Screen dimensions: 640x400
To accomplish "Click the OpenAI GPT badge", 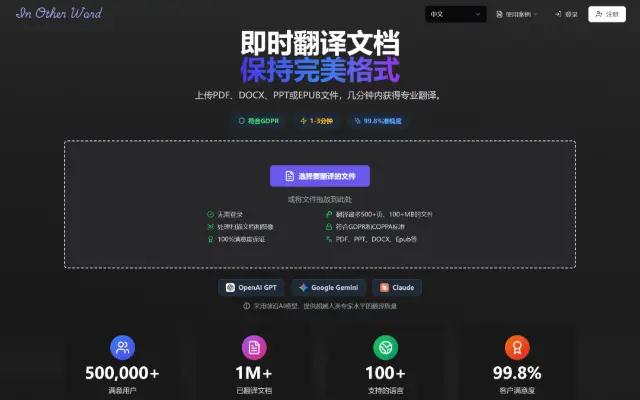I will pos(251,287).
